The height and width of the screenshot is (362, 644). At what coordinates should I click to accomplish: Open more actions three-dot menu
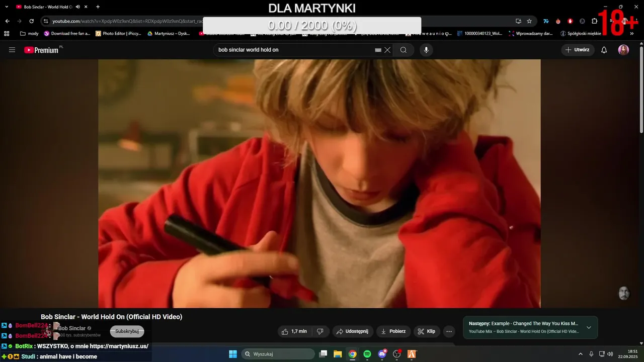[449, 331]
